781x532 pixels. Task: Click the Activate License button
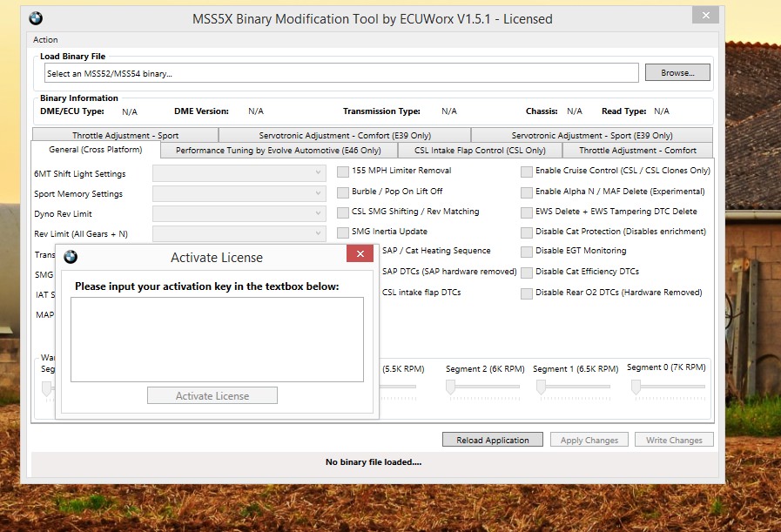click(212, 395)
